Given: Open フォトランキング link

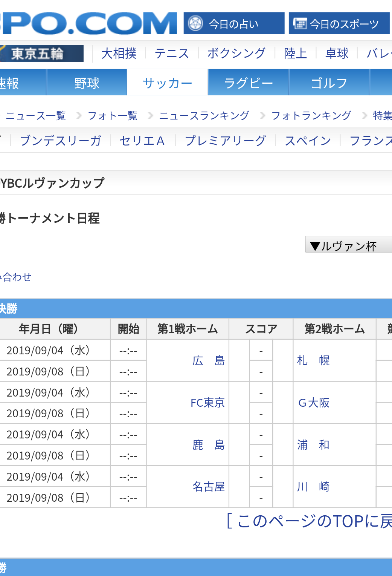Looking at the screenshot, I should coord(311,115).
